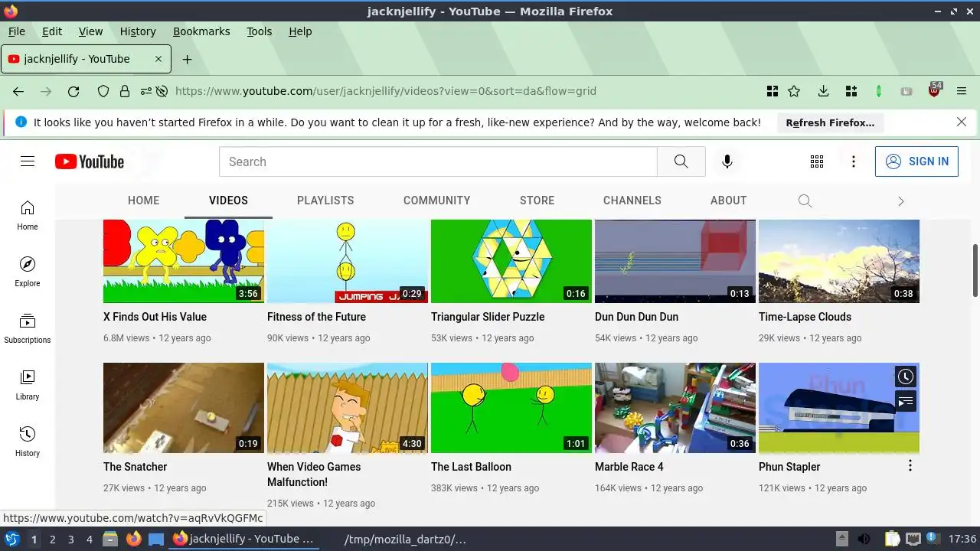Click the SIGN IN button
This screenshot has width=980, height=551.
point(916,161)
